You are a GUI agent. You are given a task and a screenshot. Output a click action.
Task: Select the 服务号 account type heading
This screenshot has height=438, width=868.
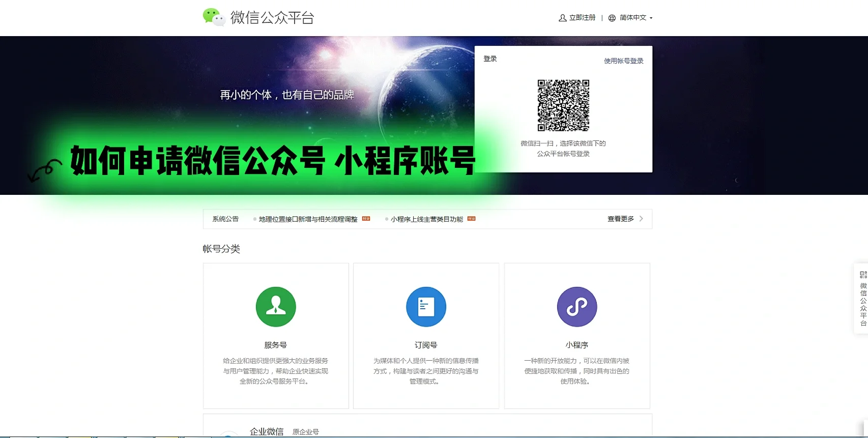pos(275,345)
